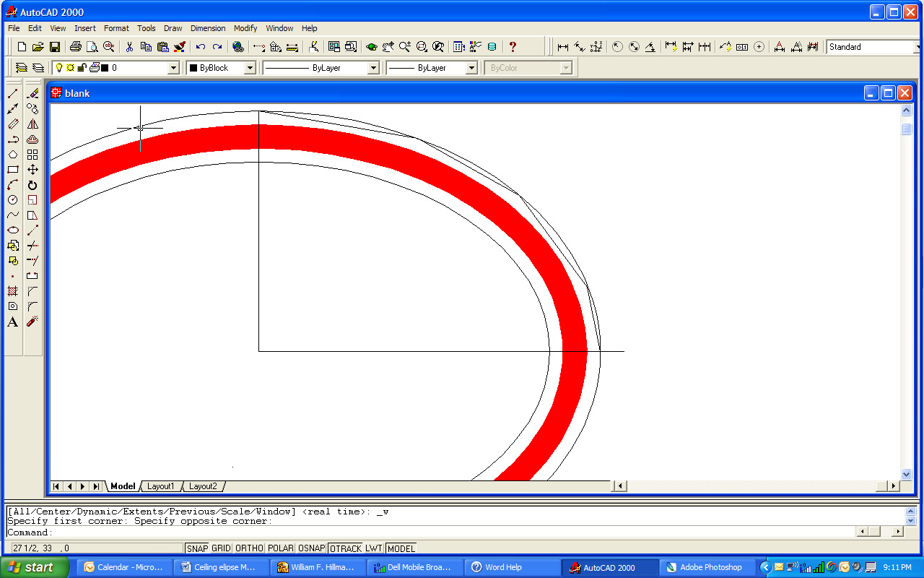Switch to Adobe Photoshop taskbar button
Image resolution: width=924 pixels, height=578 pixels.
pos(707,567)
